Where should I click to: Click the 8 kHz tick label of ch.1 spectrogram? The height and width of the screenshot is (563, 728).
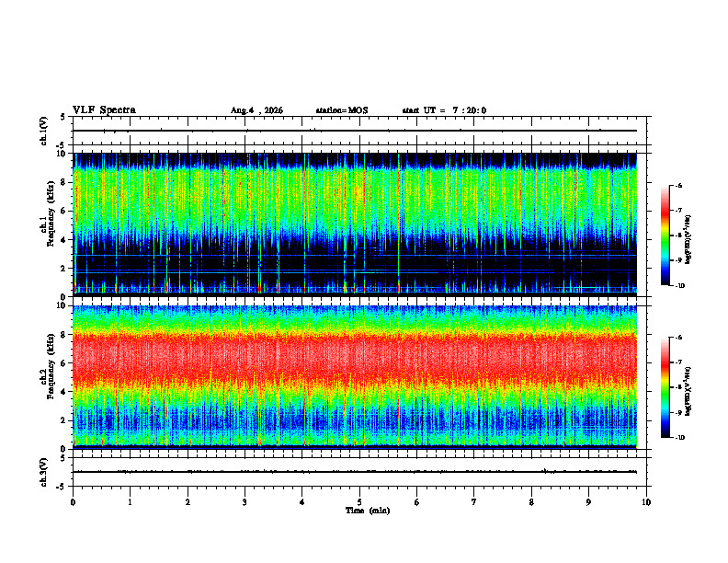(x=64, y=182)
